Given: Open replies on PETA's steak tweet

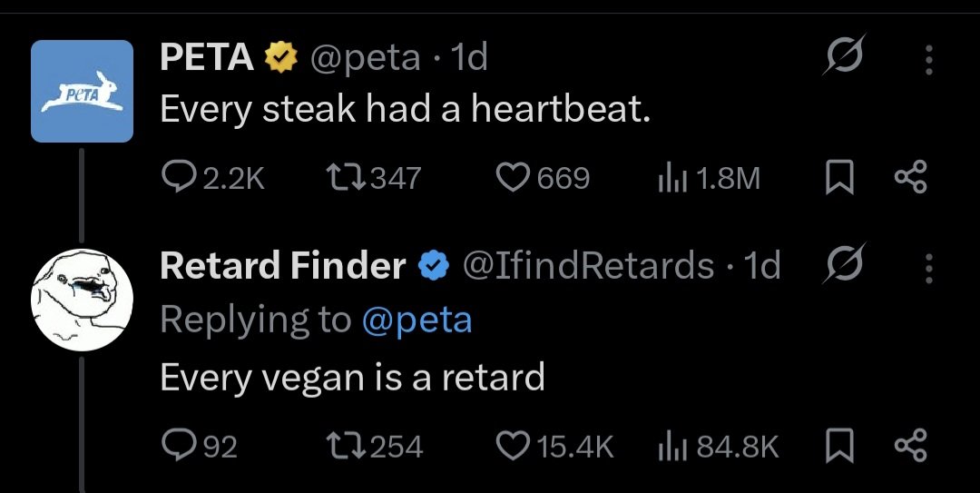Looking at the screenshot, I should [x=212, y=178].
